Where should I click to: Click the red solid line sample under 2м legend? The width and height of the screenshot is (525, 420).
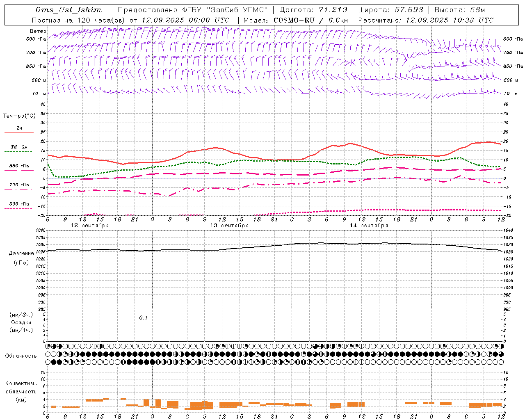(x=19, y=133)
